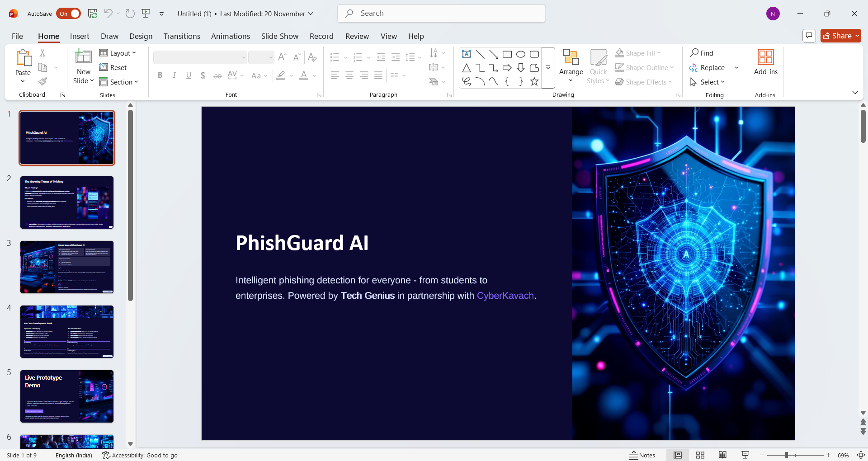Select the Oval shape in gallery
Image resolution: width=868 pixels, height=461 pixels.
point(521,54)
